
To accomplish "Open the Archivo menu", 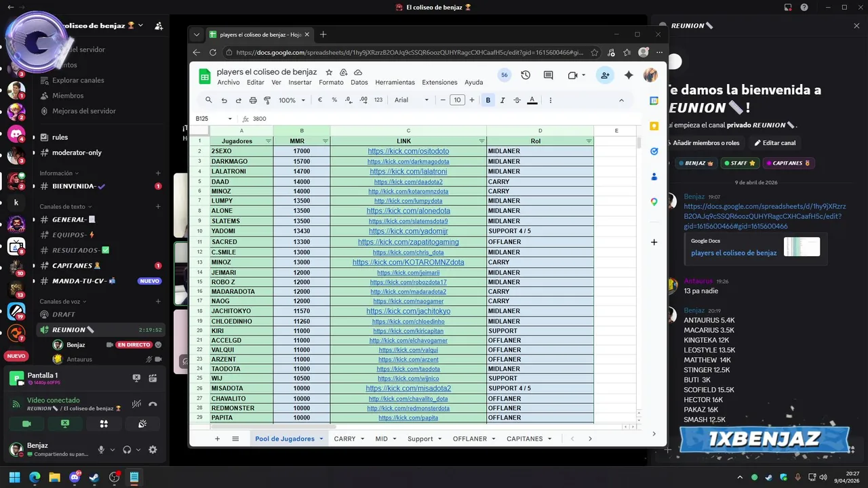I will [x=229, y=83].
